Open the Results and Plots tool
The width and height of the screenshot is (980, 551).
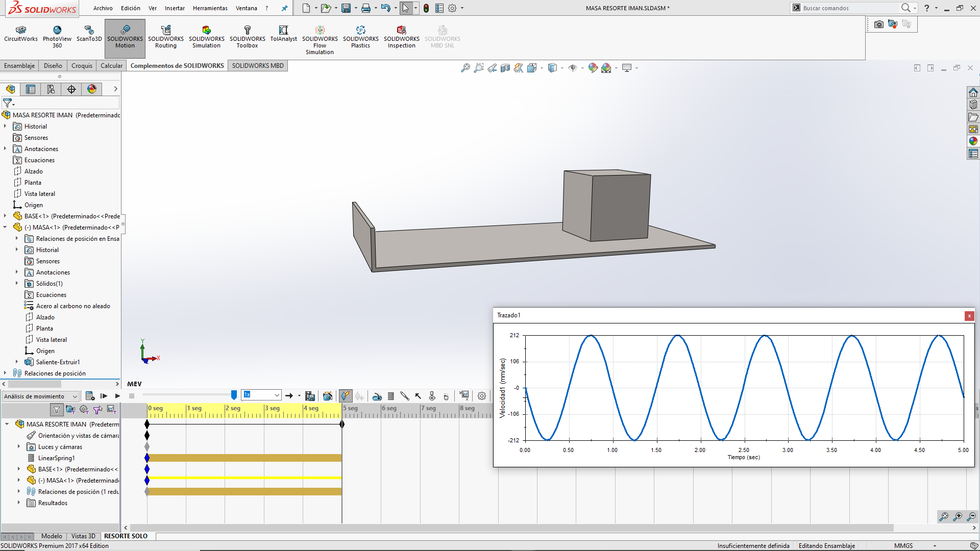click(x=464, y=395)
